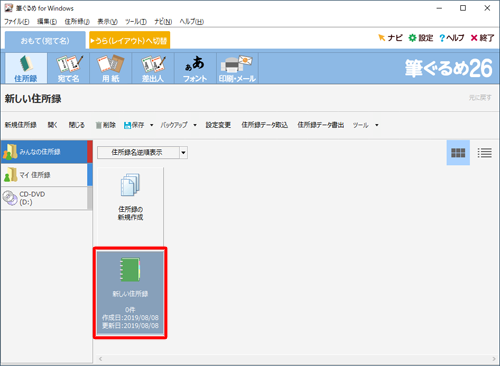This screenshot has width=500, height=366.
Task: Open the フォント font icon
Action: [x=195, y=68]
